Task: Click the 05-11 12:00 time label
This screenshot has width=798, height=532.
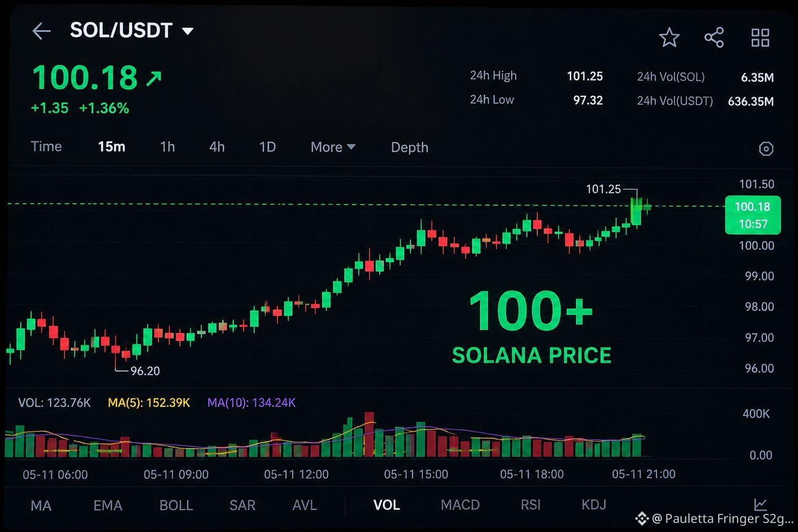Action: (x=296, y=474)
